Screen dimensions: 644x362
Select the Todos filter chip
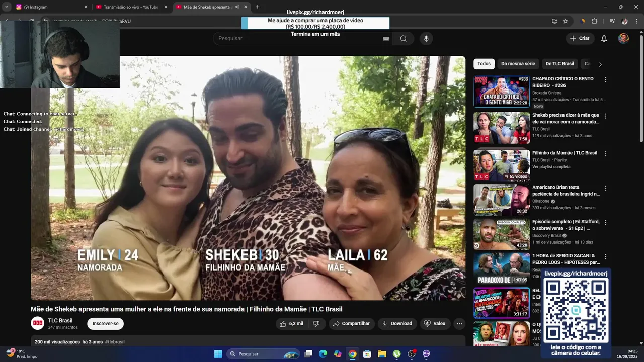point(484,64)
